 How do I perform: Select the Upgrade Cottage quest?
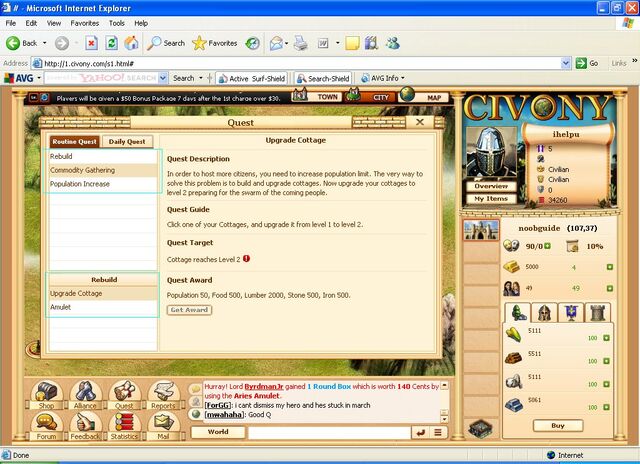103,293
